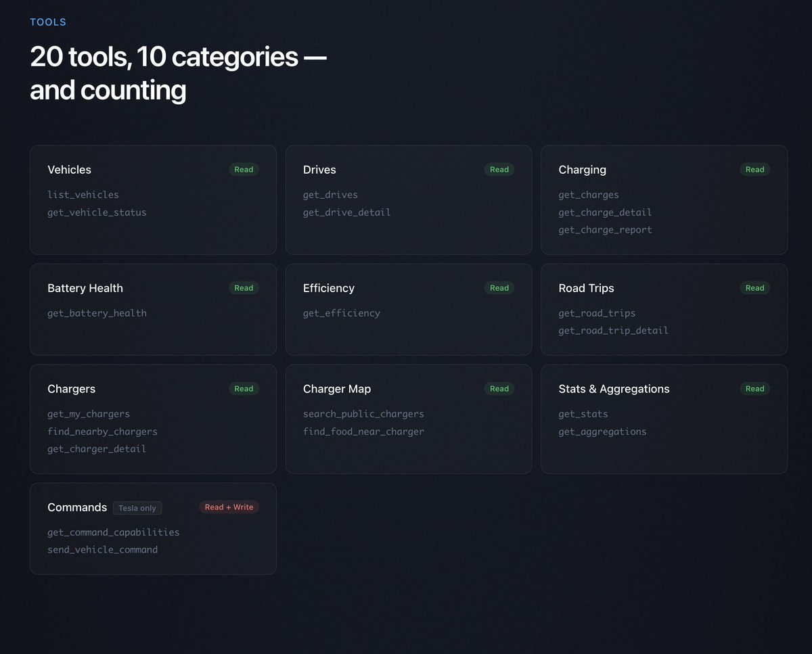Click the Read badge on Battery Health card
Image resolution: width=812 pixels, height=654 pixels.
pos(244,288)
